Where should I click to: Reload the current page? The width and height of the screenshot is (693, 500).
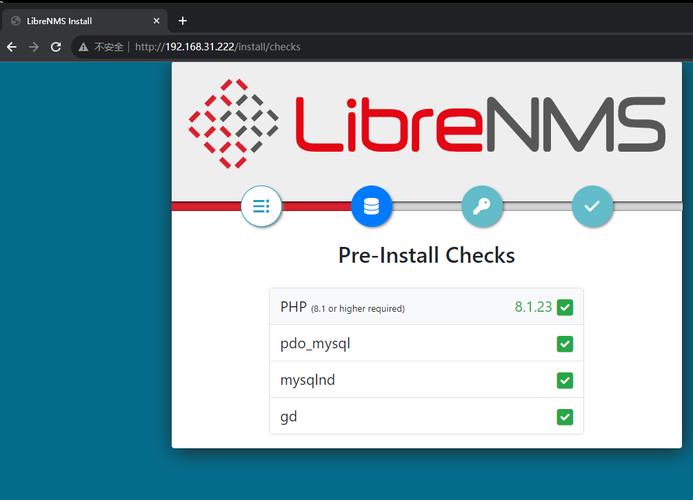point(56,47)
